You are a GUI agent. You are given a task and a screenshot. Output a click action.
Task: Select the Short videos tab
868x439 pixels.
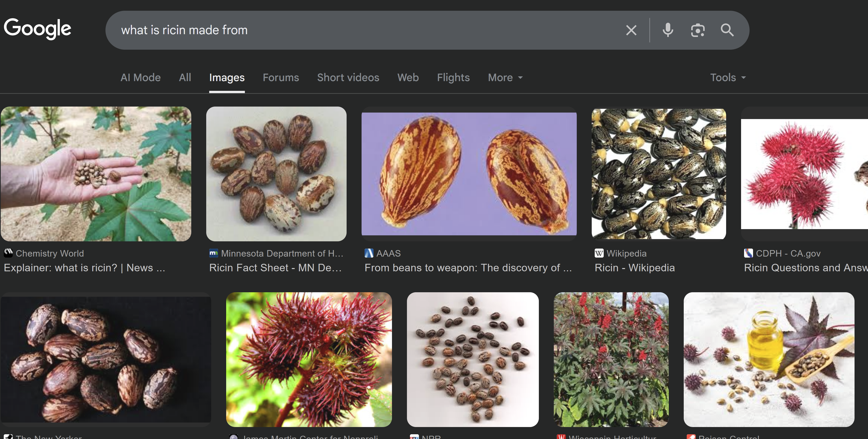[348, 78]
